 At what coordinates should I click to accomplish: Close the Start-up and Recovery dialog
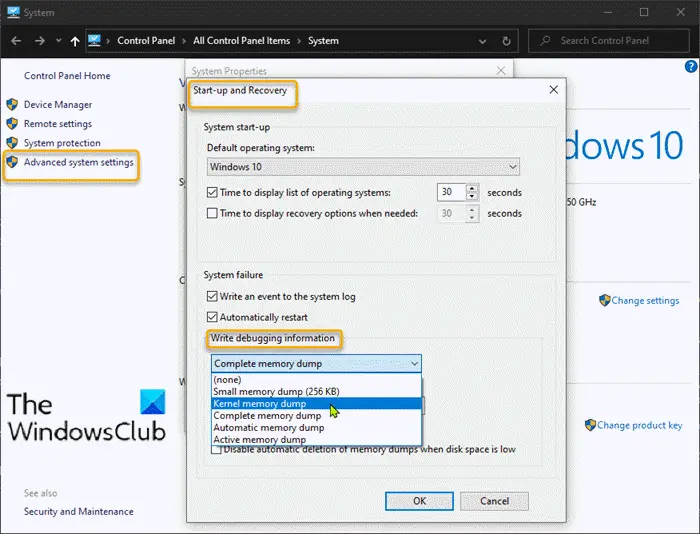pyautogui.click(x=554, y=90)
